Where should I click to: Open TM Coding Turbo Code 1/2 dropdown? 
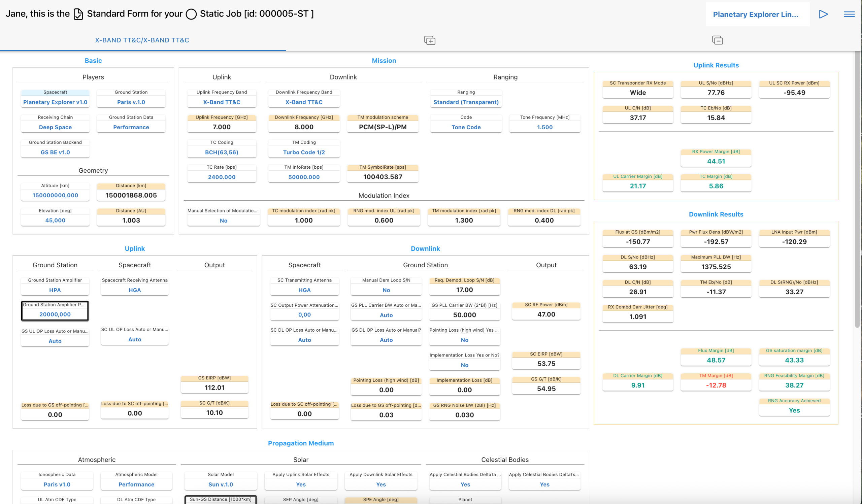(x=304, y=152)
